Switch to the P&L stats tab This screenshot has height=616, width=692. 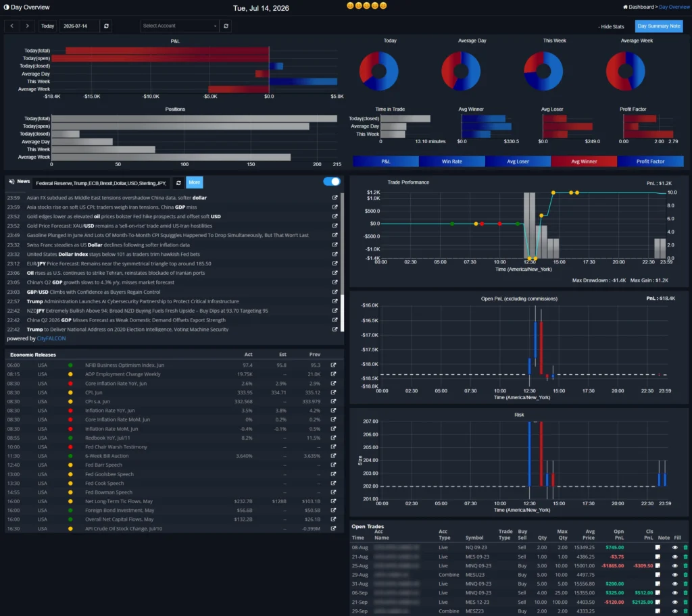pyautogui.click(x=386, y=161)
